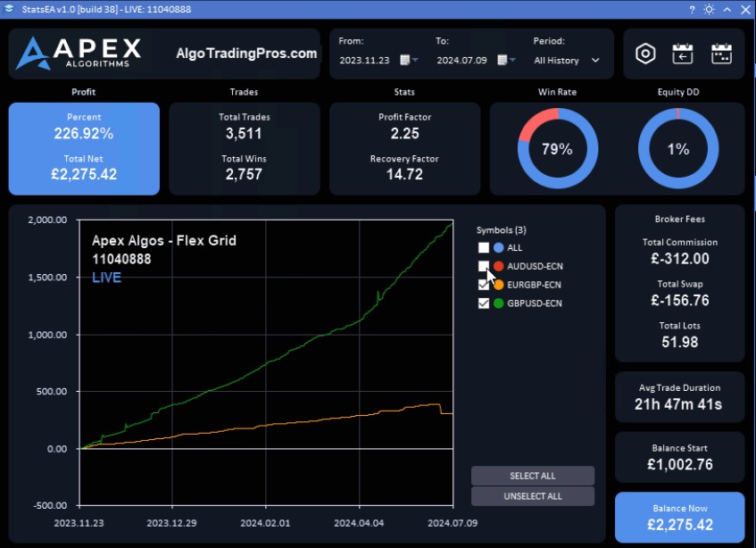
Task: Click the Avg Trade Duration 21h 47m 41s
Action: 678,404
